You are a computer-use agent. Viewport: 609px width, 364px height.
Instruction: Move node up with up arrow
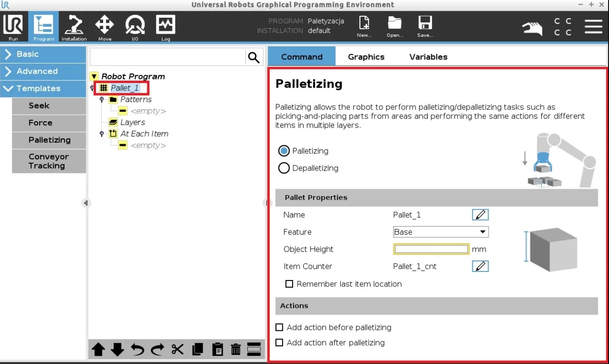click(99, 349)
